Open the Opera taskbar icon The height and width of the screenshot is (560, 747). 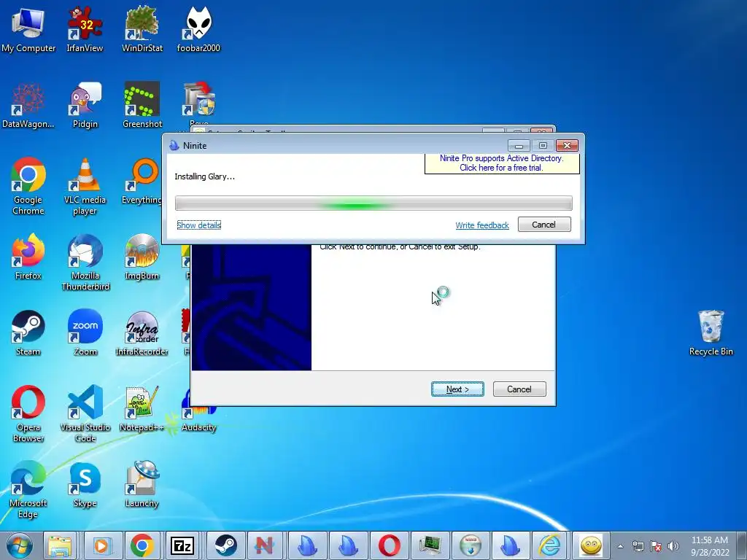(x=390, y=545)
